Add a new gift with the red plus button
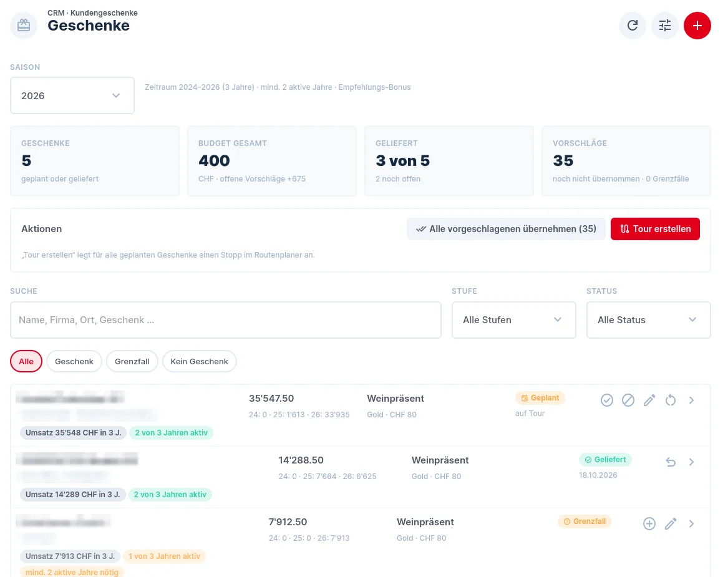Image resolution: width=728 pixels, height=577 pixels. tap(697, 26)
